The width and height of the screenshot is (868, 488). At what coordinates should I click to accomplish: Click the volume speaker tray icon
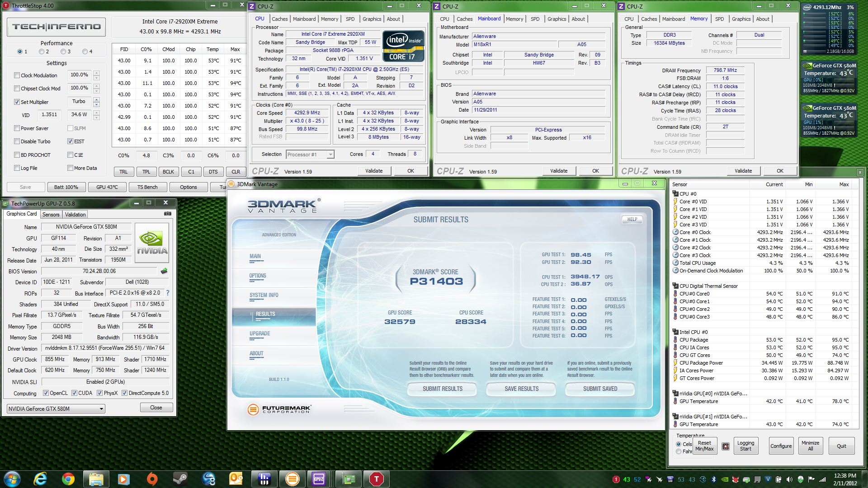(x=789, y=480)
